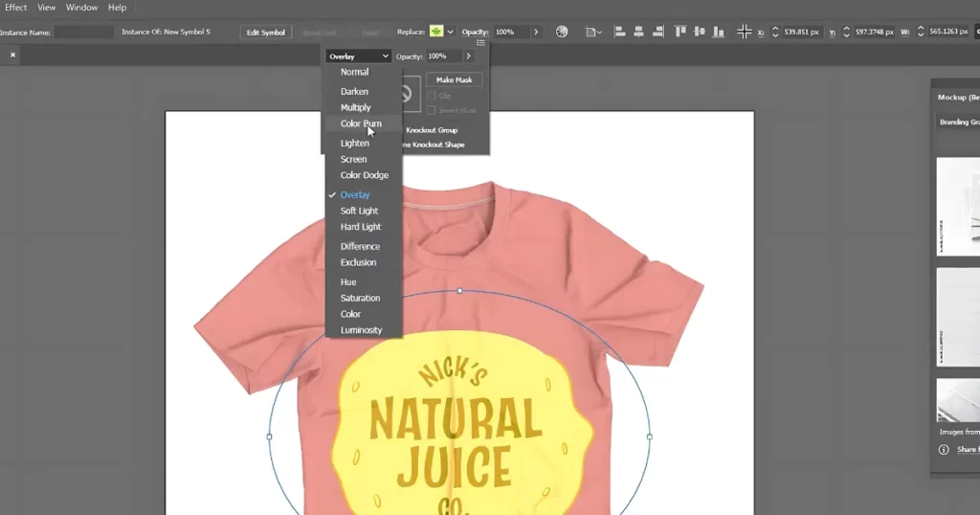Select the checked Overlay blend mode
The height and width of the screenshot is (515, 980).
pos(363,195)
